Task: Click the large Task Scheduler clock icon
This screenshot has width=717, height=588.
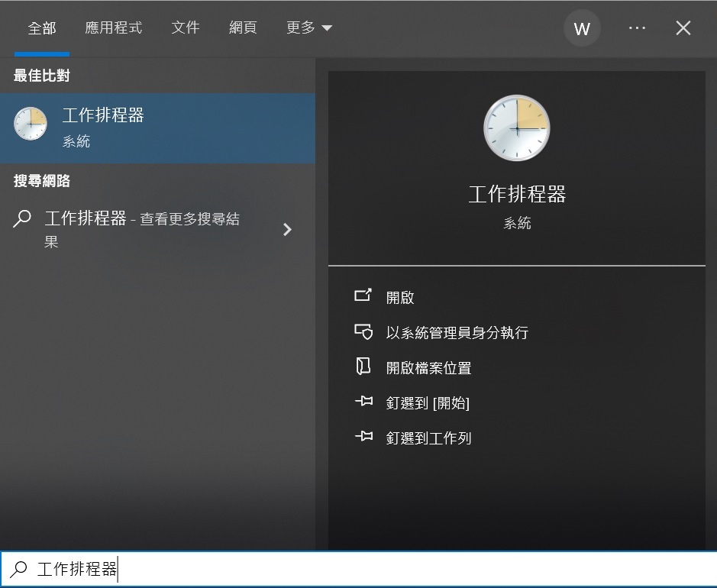Action: (x=517, y=128)
